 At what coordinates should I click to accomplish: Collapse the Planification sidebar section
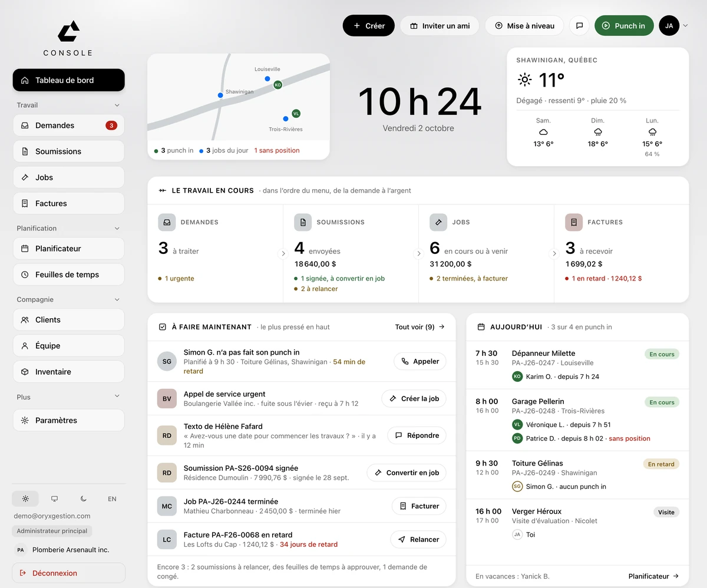click(x=117, y=229)
